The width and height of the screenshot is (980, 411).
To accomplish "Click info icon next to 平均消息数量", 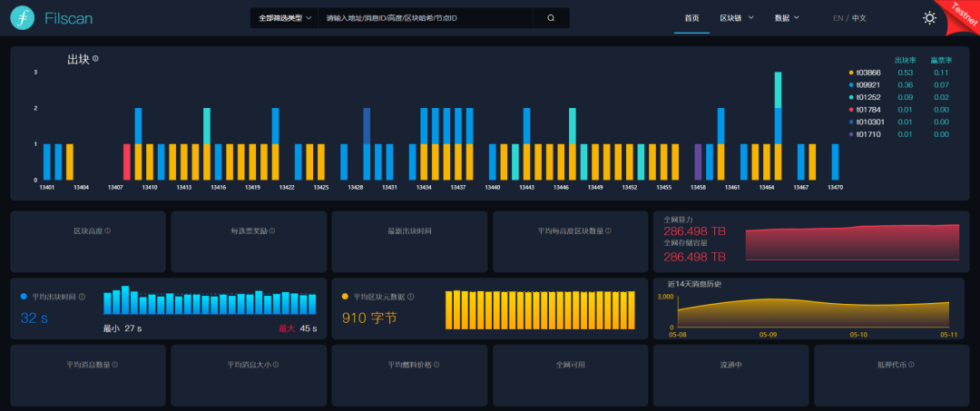I will tap(115, 364).
